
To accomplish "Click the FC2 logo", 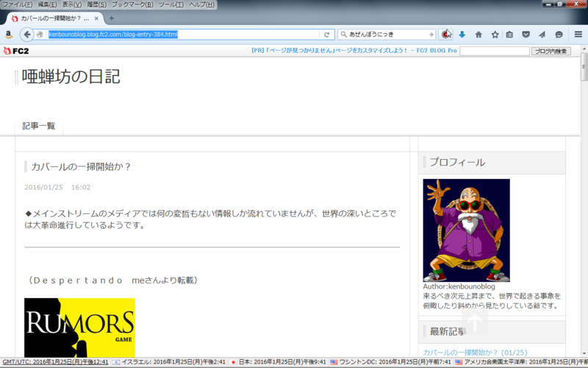I will pyautogui.click(x=16, y=51).
